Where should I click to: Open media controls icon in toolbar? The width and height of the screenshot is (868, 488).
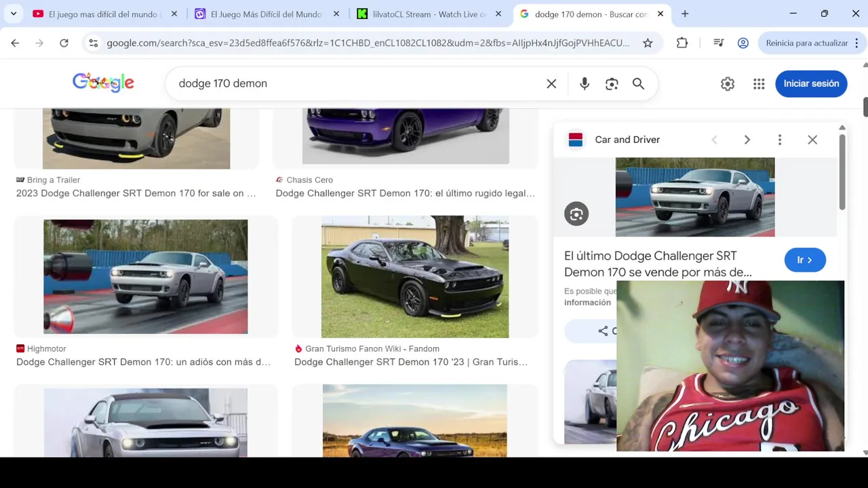719,43
